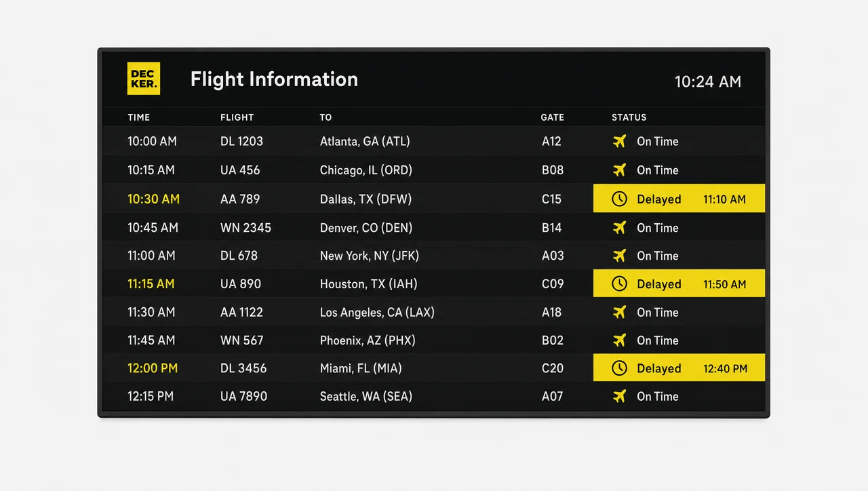Click the 12:15 PM departure time
868x491 pixels.
[151, 397]
